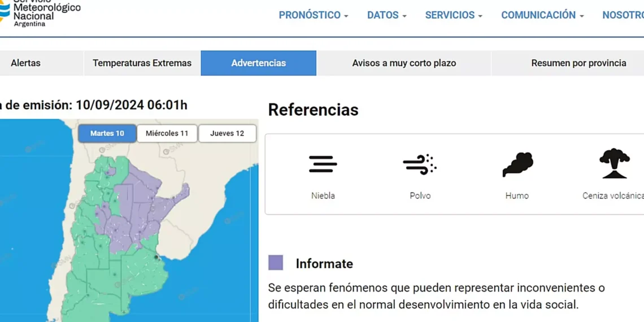Open the COMUNICACIÓN dropdown menu
Screen dimensions: 644x322
click(542, 15)
